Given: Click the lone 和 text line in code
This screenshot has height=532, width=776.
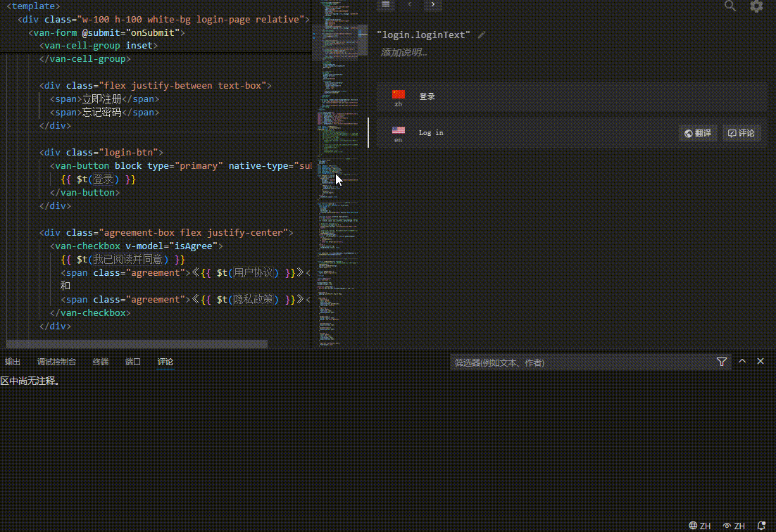Looking at the screenshot, I should point(65,286).
